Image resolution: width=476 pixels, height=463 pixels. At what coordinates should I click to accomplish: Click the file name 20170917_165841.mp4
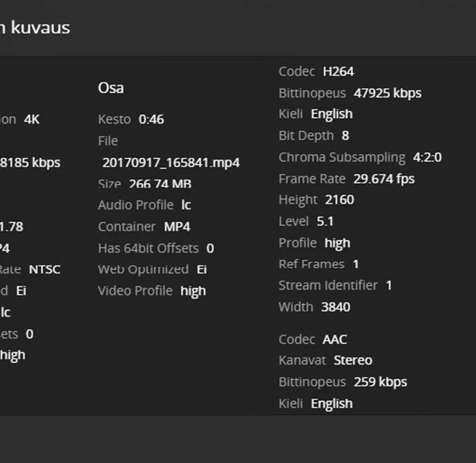click(x=170, y=163)
